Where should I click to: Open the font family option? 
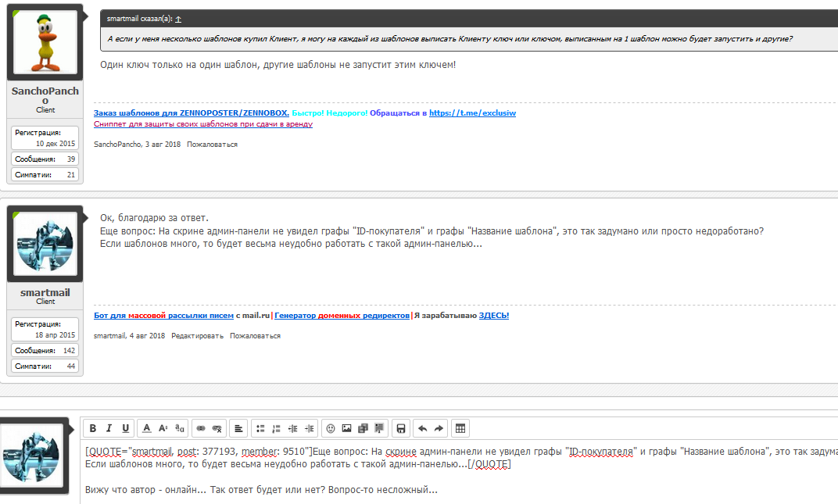(x=180, y=428)
